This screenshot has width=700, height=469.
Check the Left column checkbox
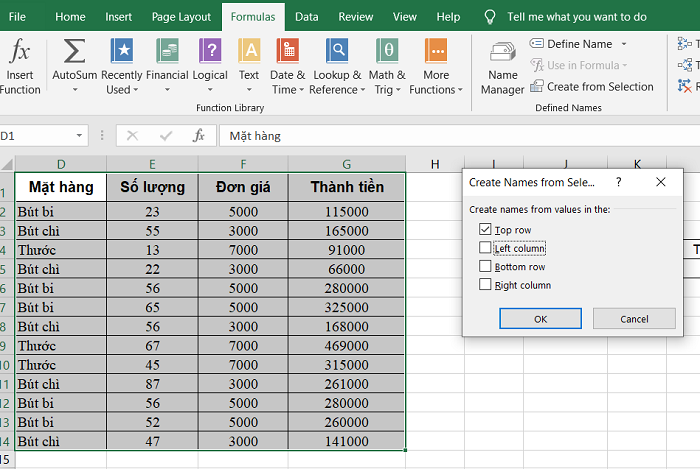485,247
